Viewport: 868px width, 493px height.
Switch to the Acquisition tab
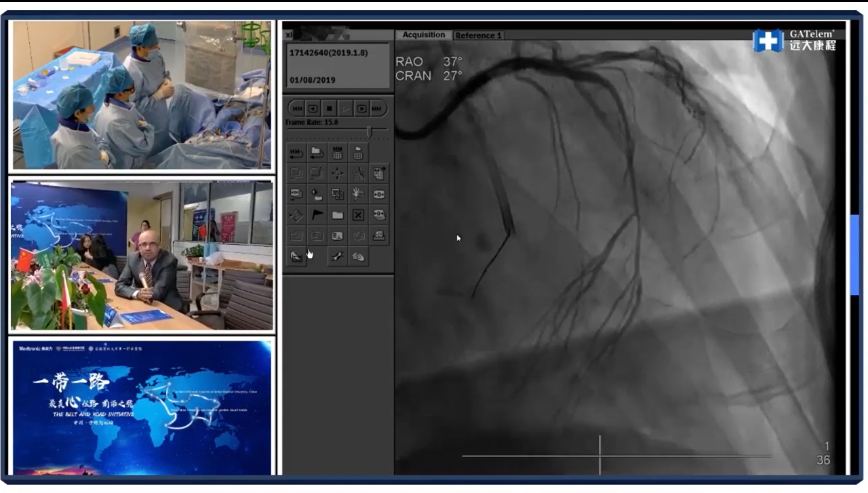(424, 35)
